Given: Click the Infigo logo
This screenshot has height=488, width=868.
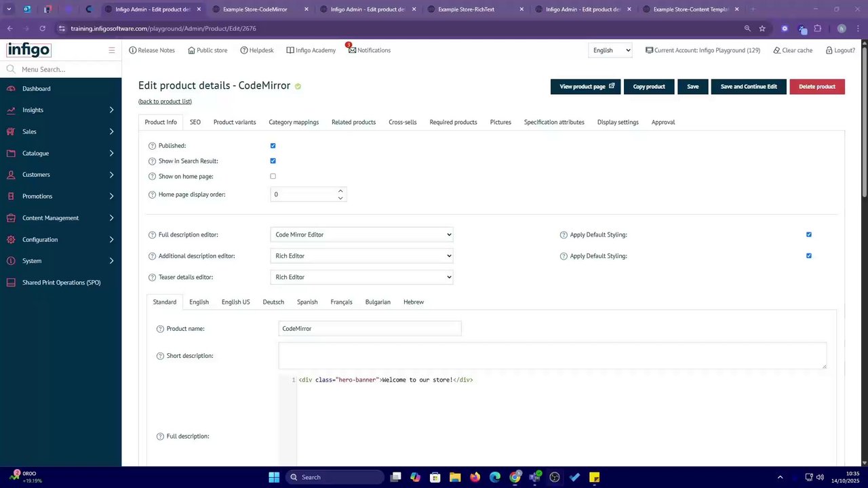Looking at the screenshot, I should click(x=28, y=50).
